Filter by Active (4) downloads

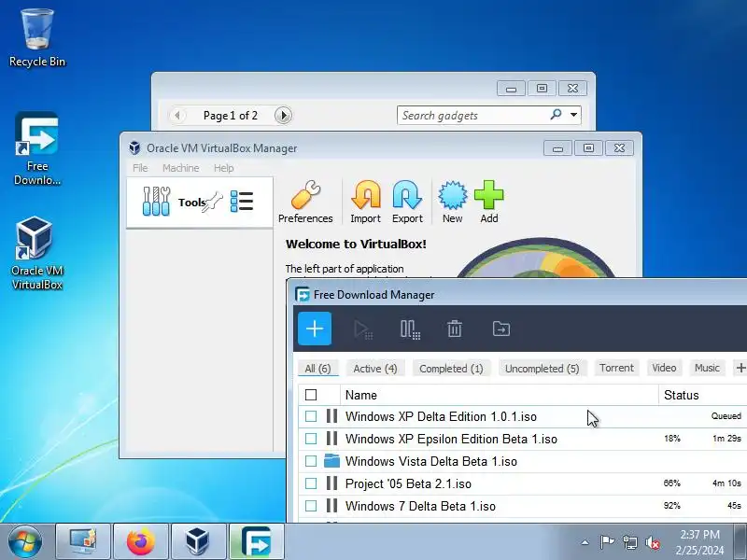pyautogui.click(x=375, y=369)
